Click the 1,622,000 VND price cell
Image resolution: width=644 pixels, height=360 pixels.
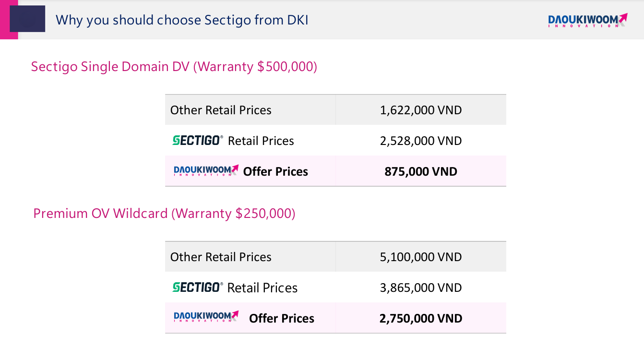point(420,110)
